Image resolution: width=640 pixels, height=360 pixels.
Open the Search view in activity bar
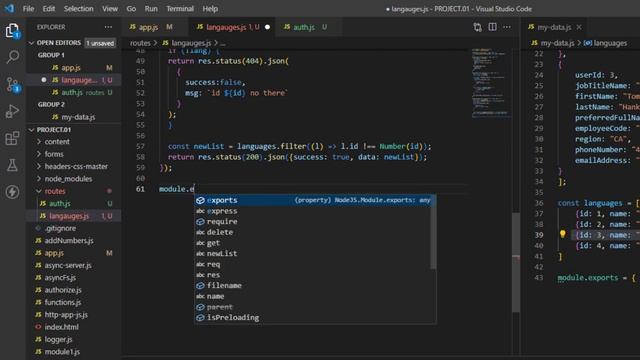point(13,57)
